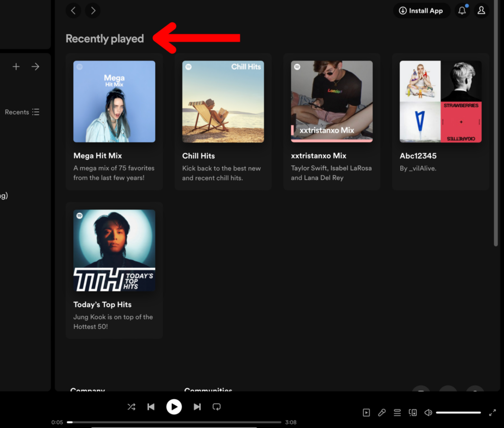Screen dimensions: 504x428
Task: Open your profile menu
Action: pos(481,10)
